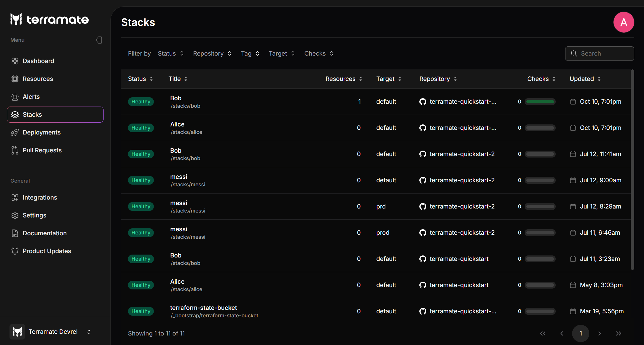Screen dimensions: 644x345
Task: Sort stacks by Title column
Action: 178,78
